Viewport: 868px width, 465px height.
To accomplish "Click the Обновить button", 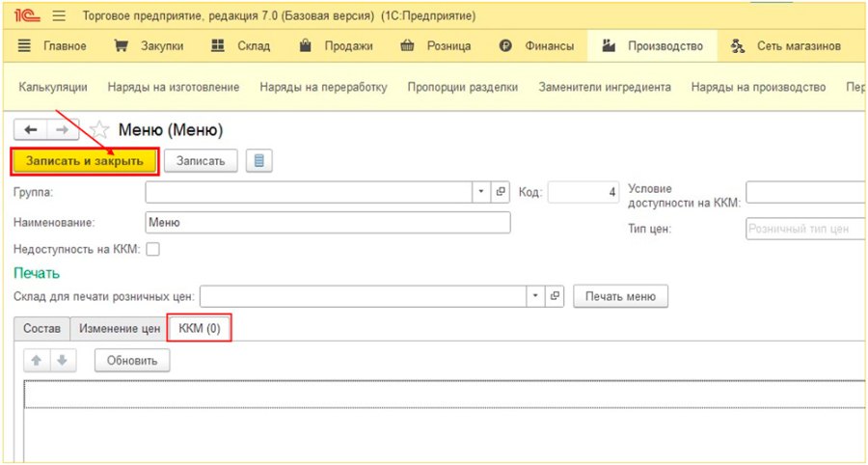I will [x=132, y=361].
